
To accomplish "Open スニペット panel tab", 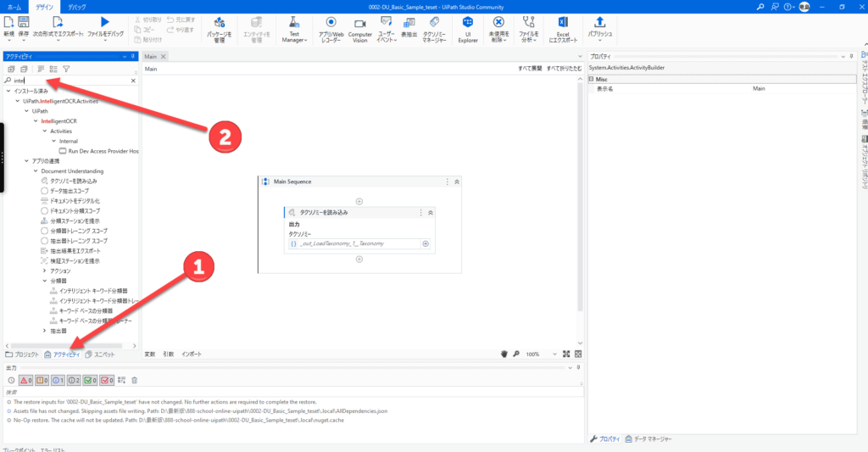I will click(100, 354).
